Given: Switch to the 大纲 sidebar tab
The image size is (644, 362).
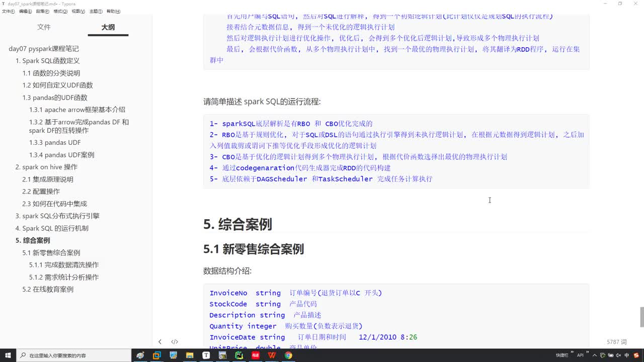Looking at the screenshot, I should pos(108,27).
